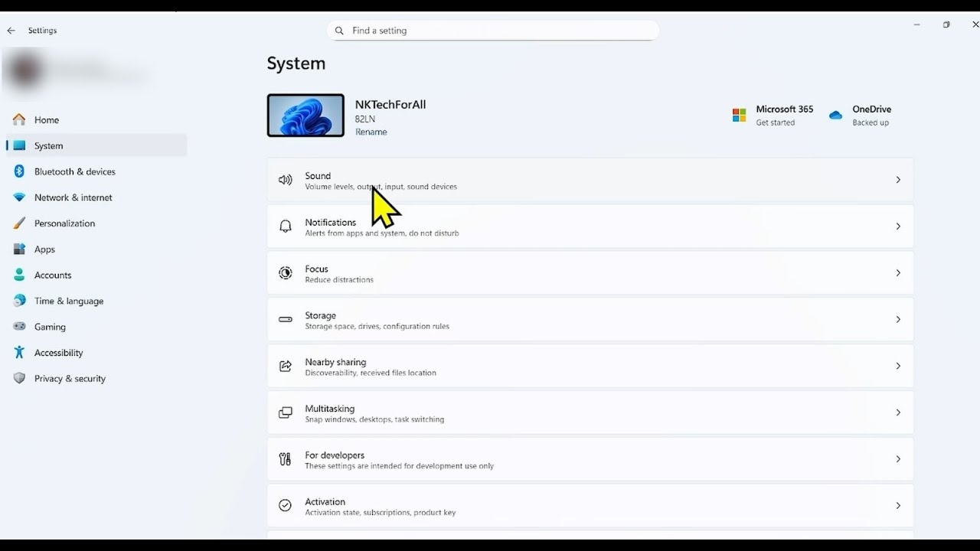The image size is (980, 551).
Task: Open the Storage row chevron
Action: click(898, 319)
